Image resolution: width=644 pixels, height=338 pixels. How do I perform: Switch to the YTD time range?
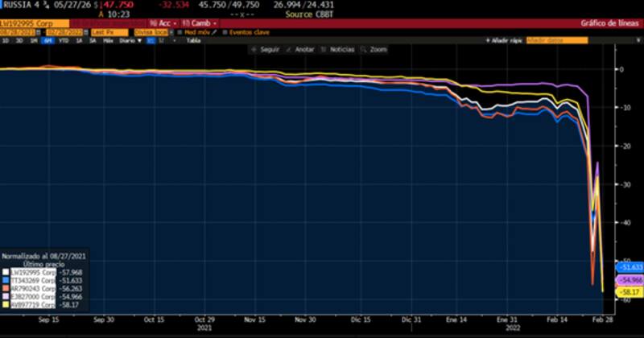(x=64, y=39)
